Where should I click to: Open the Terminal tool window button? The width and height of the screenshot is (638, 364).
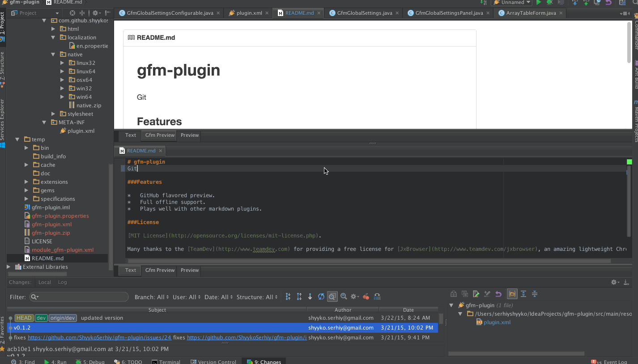pyautogui.click(x=166, y=362)
